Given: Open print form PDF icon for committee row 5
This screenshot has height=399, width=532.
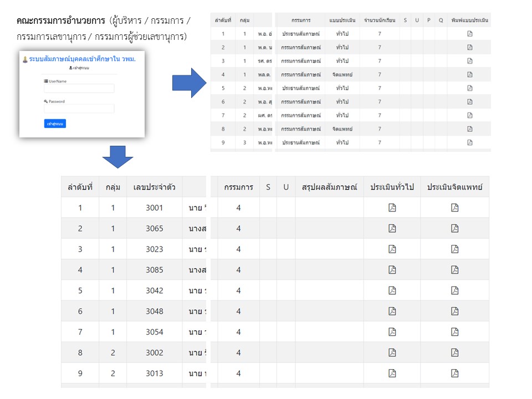Looking at the screenshot, I should pyautogui.click(x=469, y=88).
